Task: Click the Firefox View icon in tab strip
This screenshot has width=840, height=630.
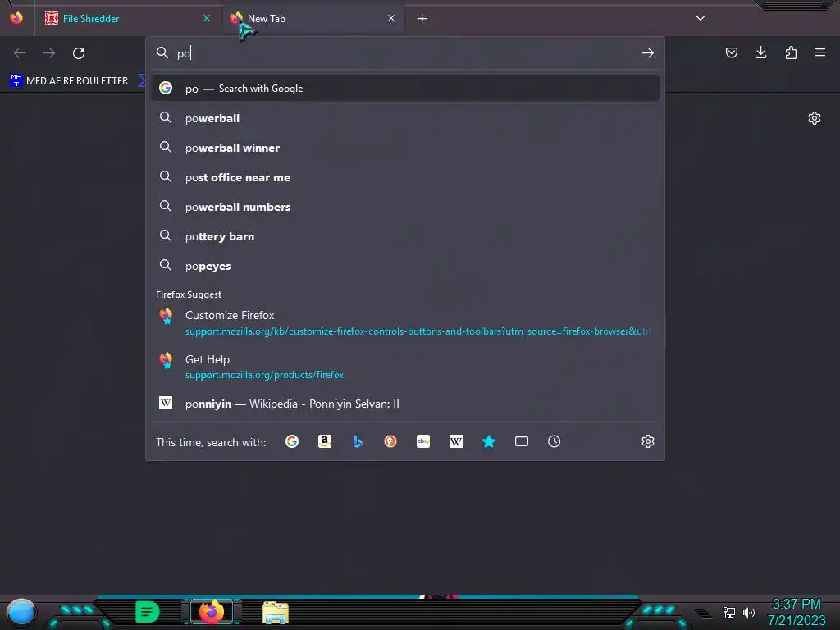Action: tap(16, 18)
